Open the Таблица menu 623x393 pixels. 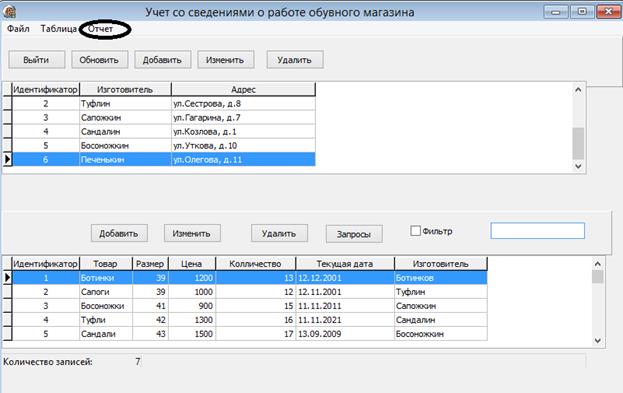[58, 29]
